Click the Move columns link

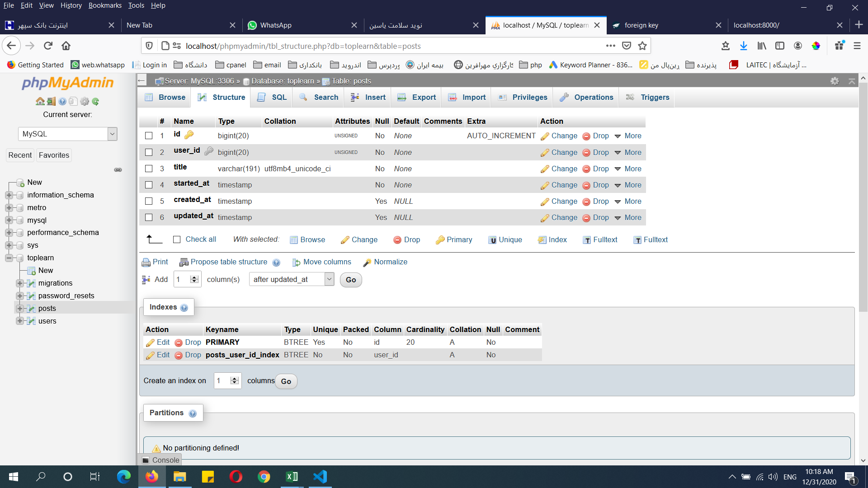[321, 262]
